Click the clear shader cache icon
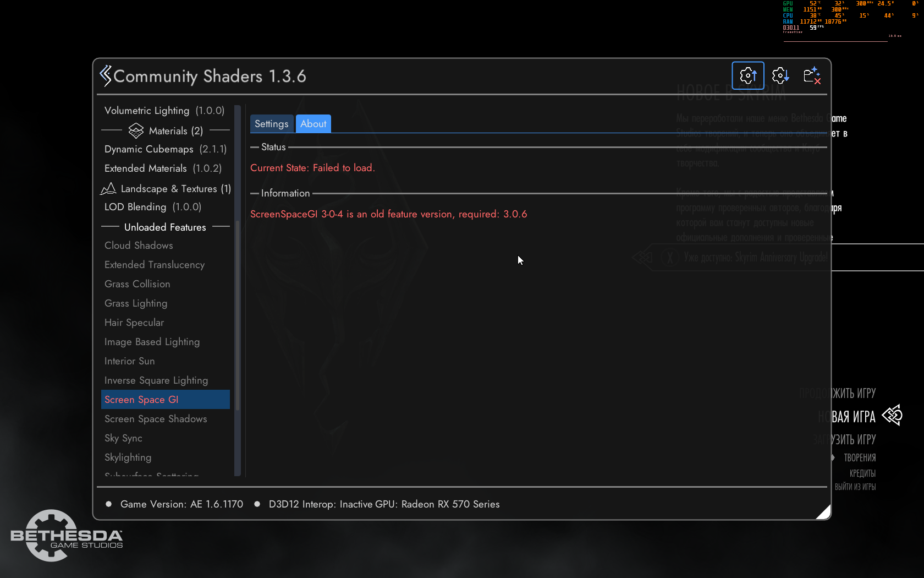 coord(812,75)
